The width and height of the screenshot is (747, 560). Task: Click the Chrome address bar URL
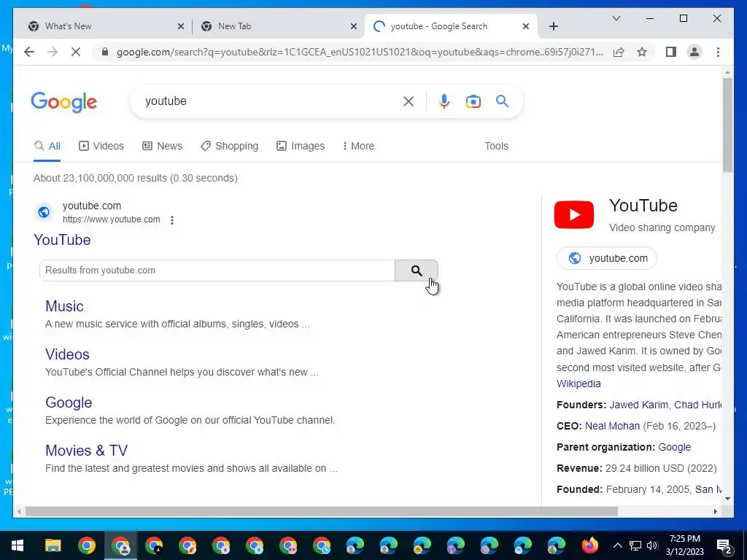360,52
